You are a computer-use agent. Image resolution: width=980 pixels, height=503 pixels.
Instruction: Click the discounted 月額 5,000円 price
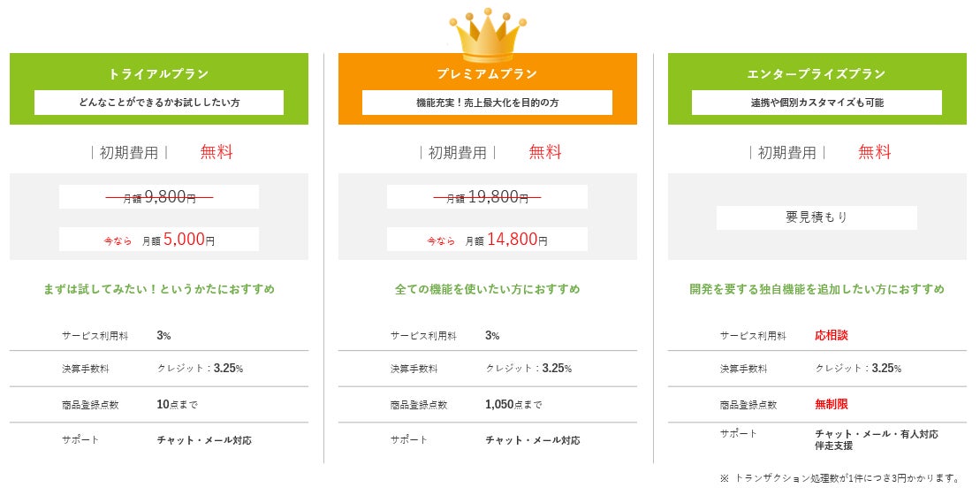click(178, 240)
